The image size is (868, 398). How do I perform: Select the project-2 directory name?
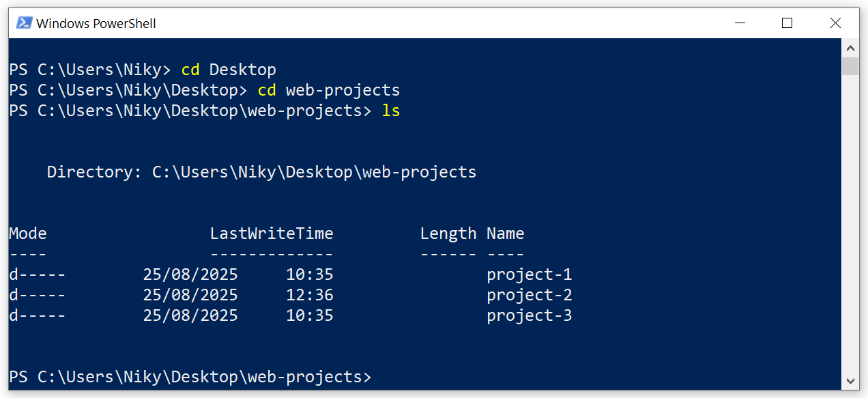point(529,294)
